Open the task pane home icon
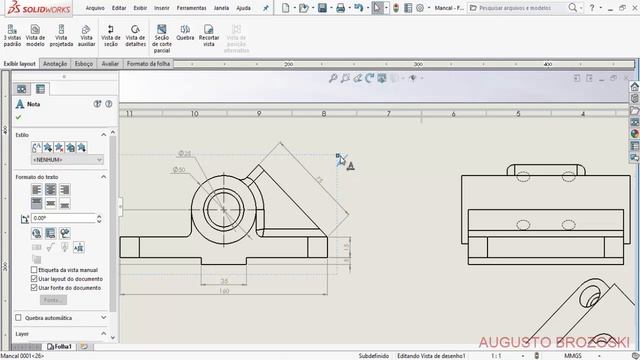The width and height of the screenshot is (640, 360). (x=635, y=87)
